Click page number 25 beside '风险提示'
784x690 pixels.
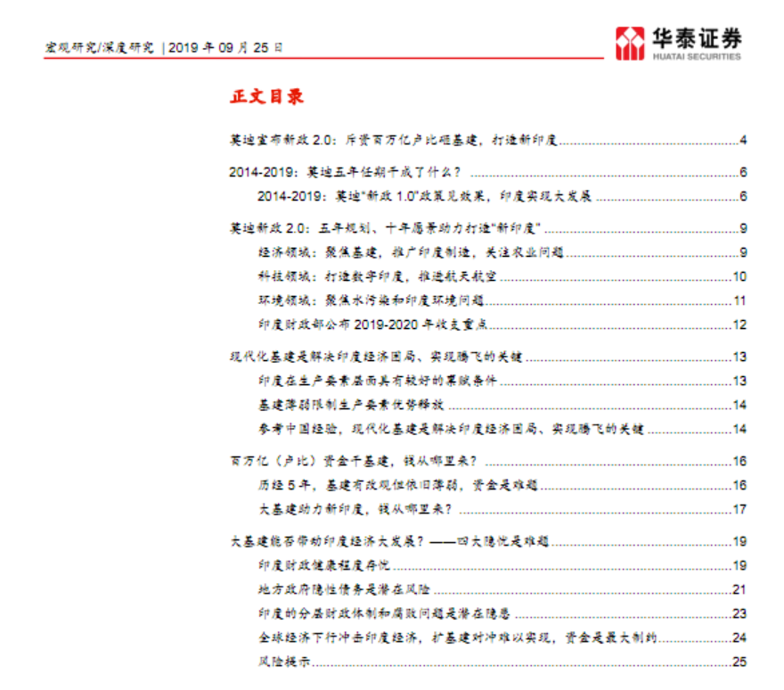click(x=739, y=661)
